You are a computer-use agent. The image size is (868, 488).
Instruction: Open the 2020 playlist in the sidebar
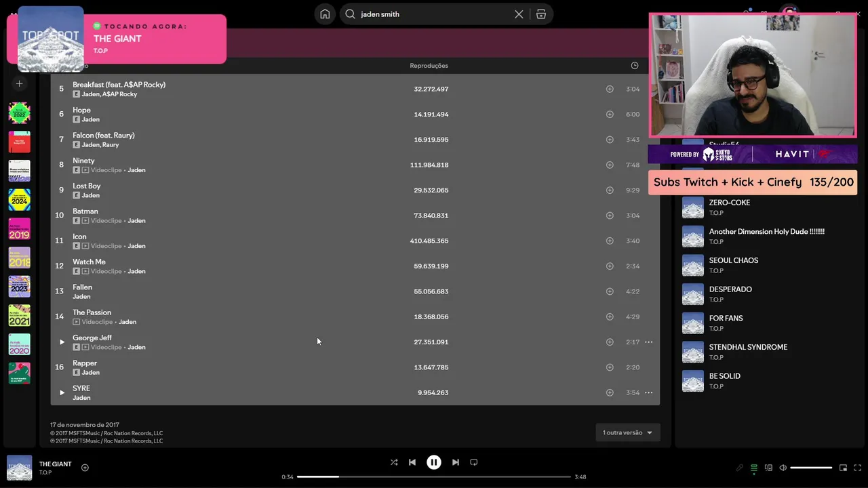click(x=20, y=344)
